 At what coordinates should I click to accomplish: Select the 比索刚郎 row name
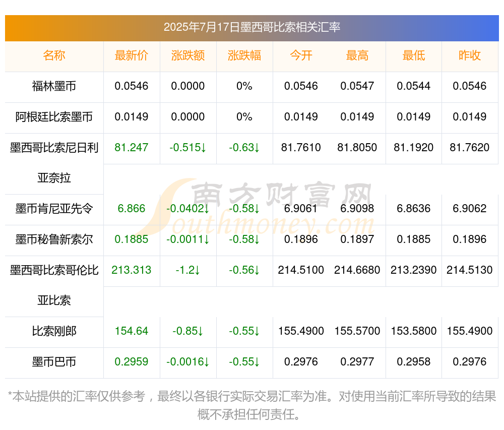coord(54,331)
